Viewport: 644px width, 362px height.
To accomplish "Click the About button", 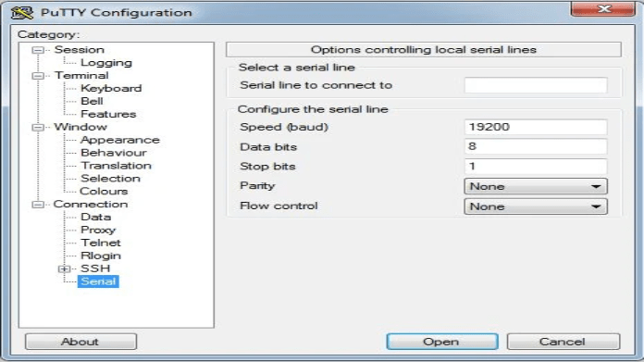I will click(x=80, y=342).
